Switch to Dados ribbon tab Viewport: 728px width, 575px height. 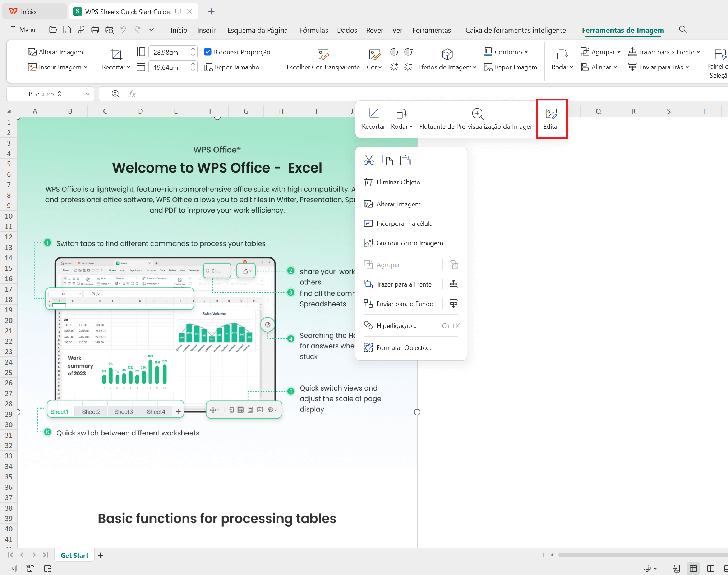point(347,30)
